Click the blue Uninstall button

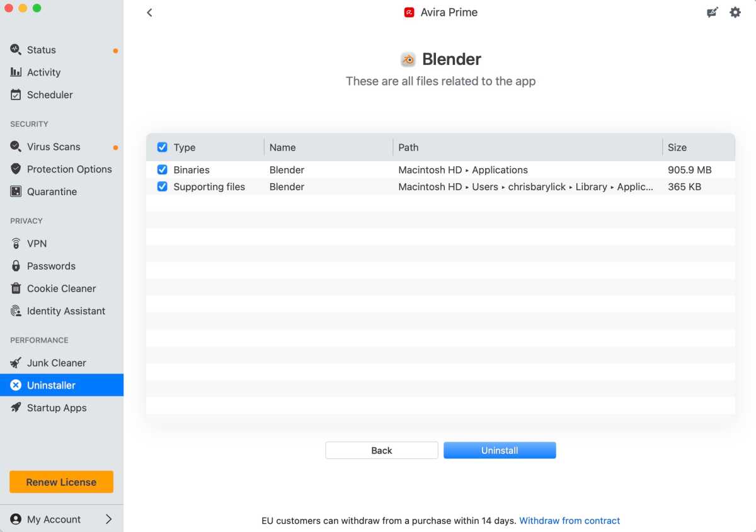(500, 450)
